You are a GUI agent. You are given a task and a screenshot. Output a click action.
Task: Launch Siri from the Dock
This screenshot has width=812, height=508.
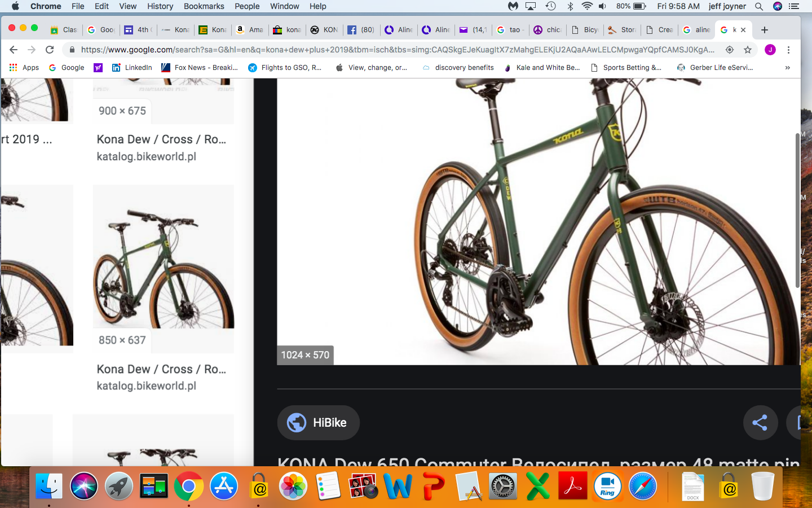point(84,486)
